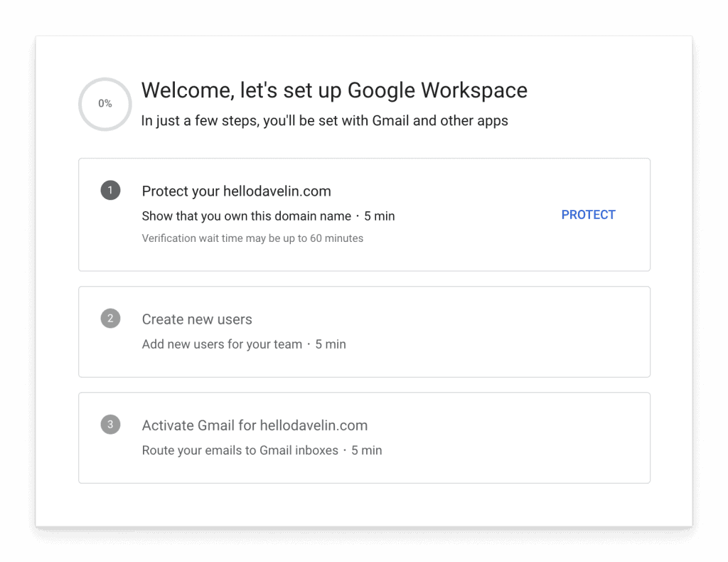Click '5 min' estimate in Activate Gmail step
728x562 pixels.
coord(366,450)
